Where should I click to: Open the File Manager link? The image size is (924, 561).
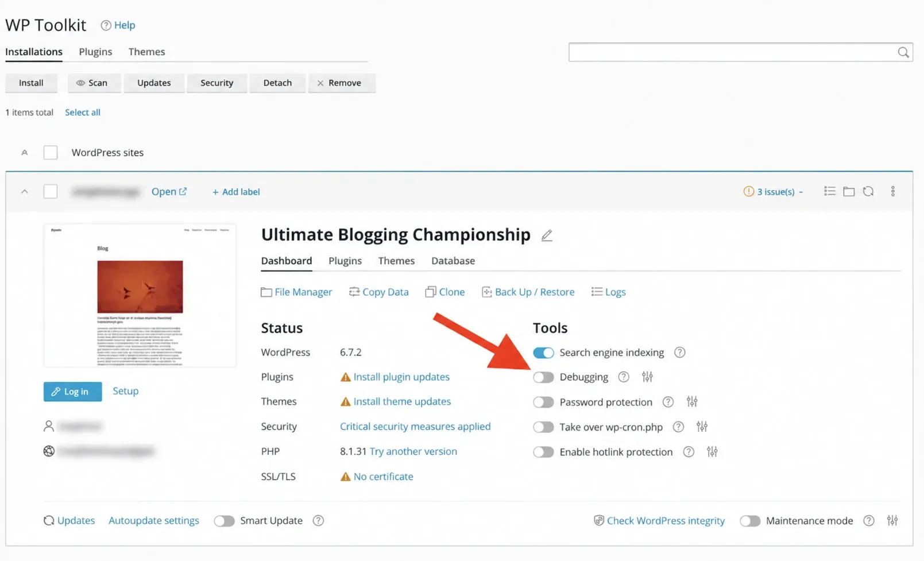coord(296,292)
